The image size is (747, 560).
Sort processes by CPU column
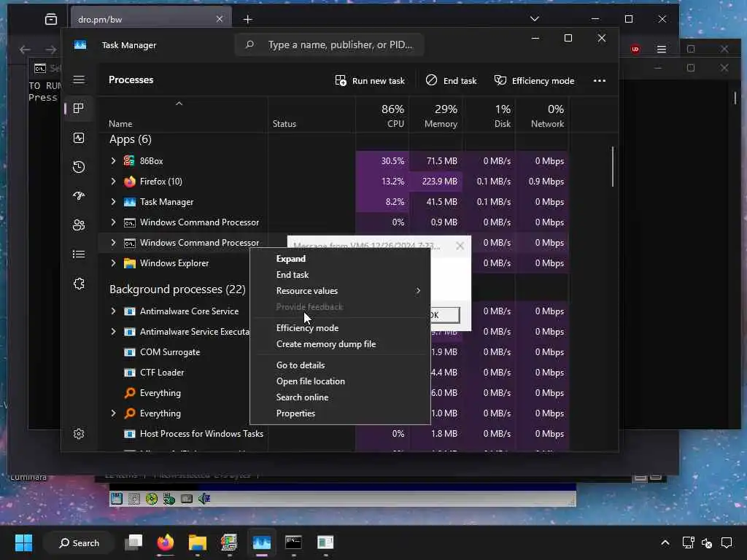[x=382, y=115]
